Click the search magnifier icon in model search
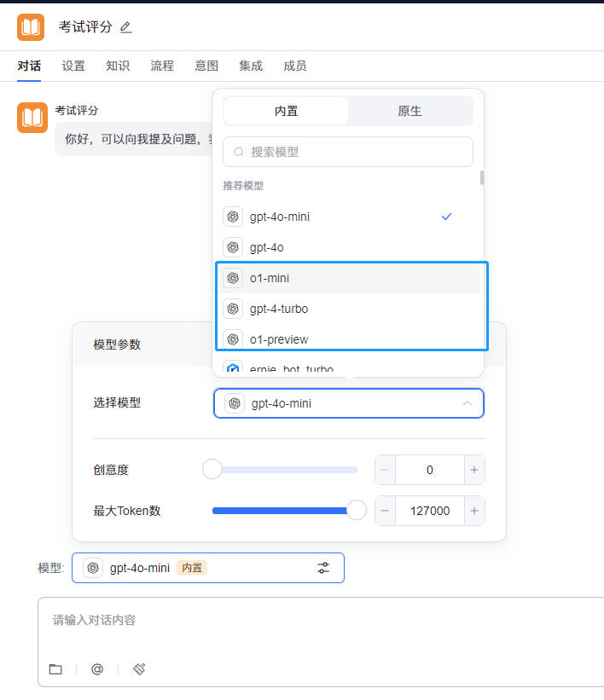 click(238, 152)
